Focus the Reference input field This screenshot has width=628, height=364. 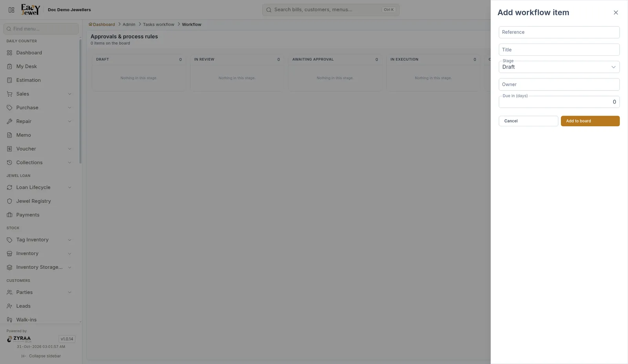[x=559, y=32]
